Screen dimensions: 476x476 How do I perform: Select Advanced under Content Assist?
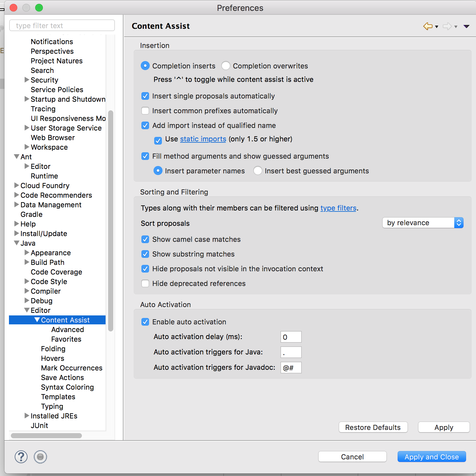(67, 329)
